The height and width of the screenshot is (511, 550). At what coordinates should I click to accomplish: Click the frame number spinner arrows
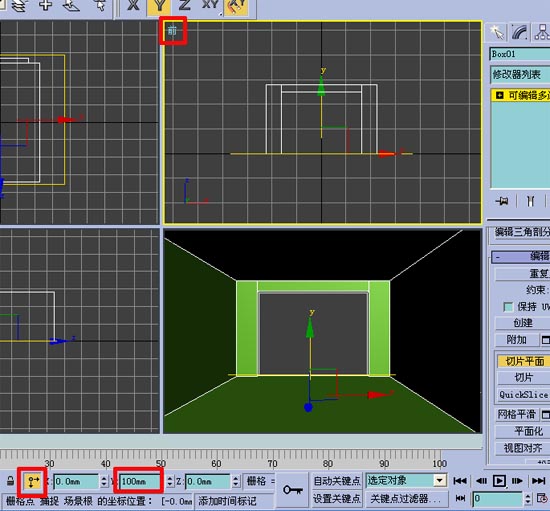point(528,498)
